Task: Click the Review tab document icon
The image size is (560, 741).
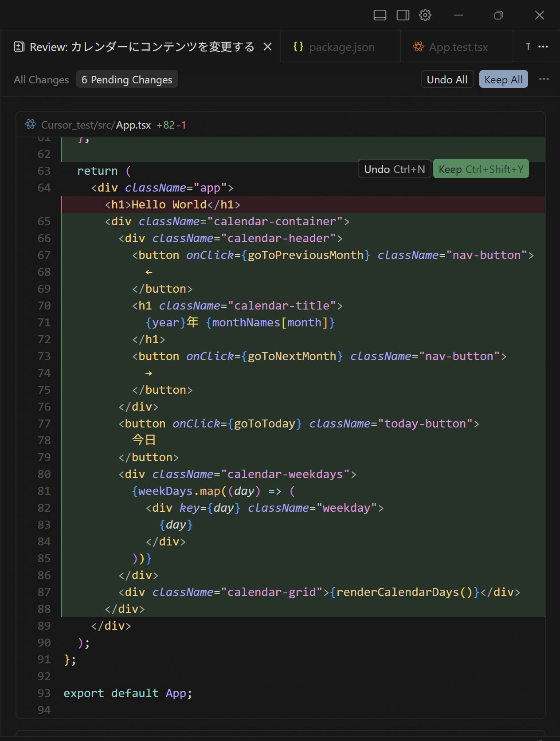Action: click(19, 47)
